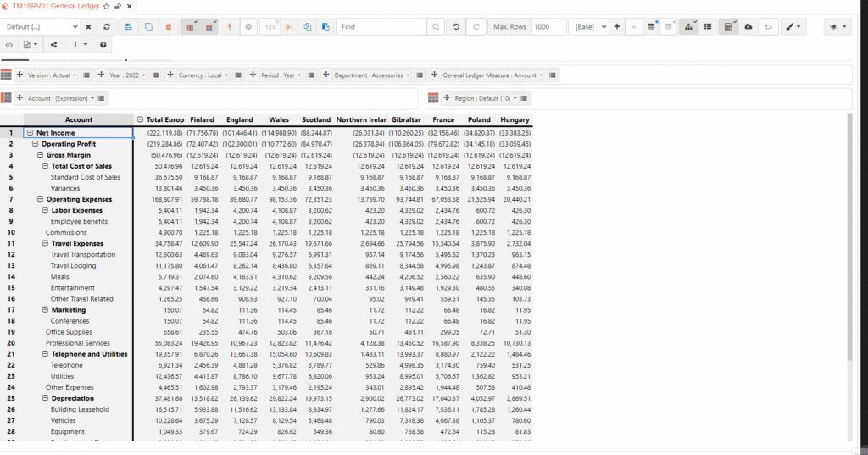Click the blue save view icon
Image resolution: width=868 pixels, height=455 pixels.
[x=128, y=27]
